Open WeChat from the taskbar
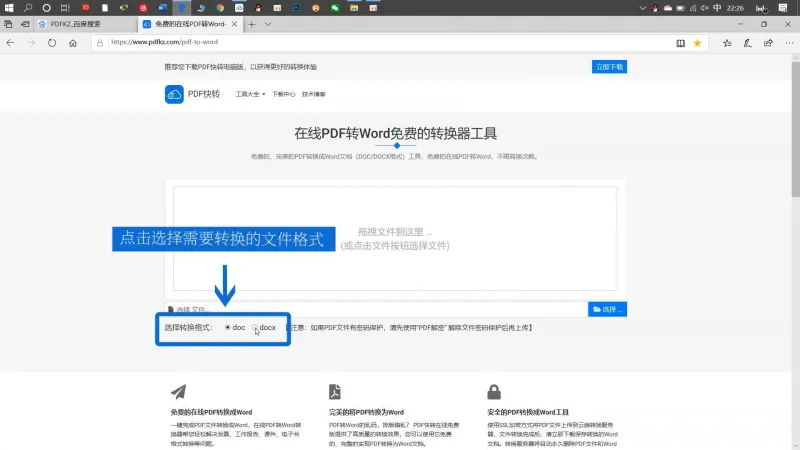 335,8
